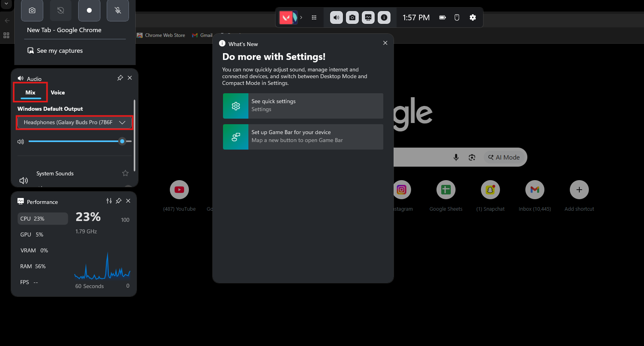Expand the chevron beside the Valorant icon
644x346 pixels.
coord(301,17)
